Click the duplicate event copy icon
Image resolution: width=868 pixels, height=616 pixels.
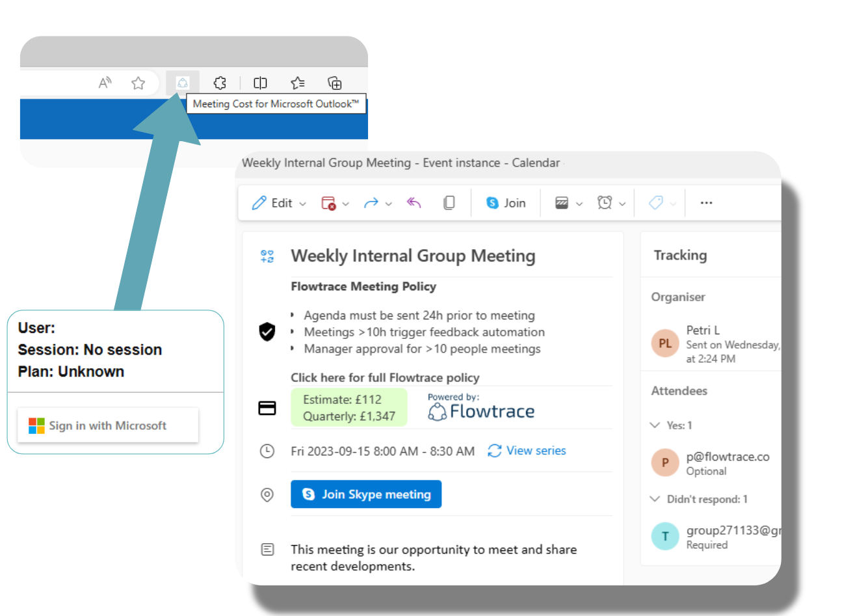pos(449,203)
